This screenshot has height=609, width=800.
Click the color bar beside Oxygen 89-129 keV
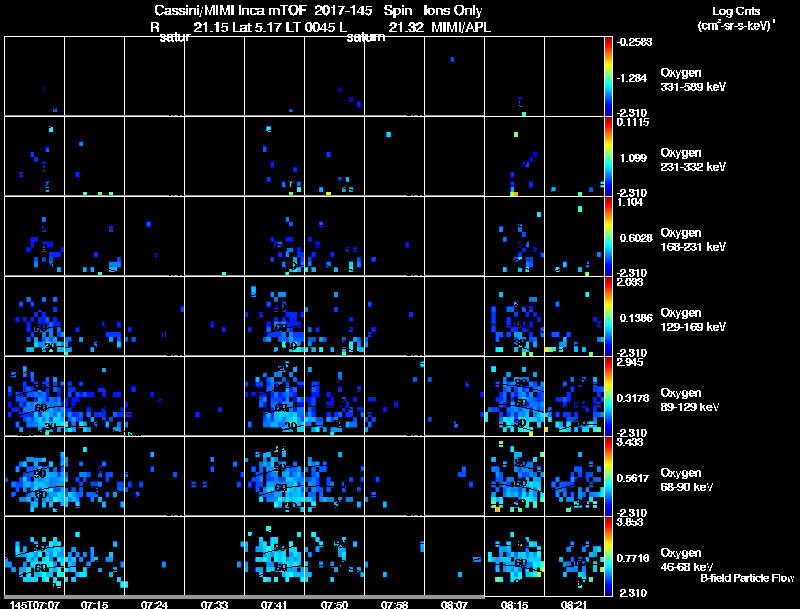click(608, 396)
